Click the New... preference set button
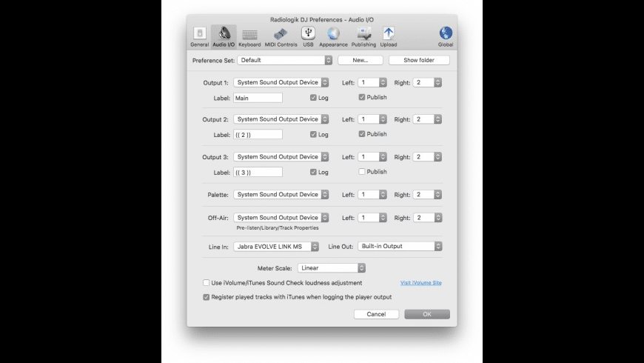The height and width of the screenshot is (363, 644). click(x=360, y=60)
